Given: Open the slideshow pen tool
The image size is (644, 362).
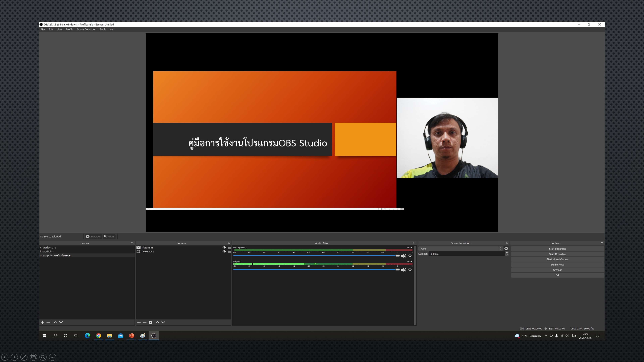Looking at the screenshot, I should (x=24, y=357).
